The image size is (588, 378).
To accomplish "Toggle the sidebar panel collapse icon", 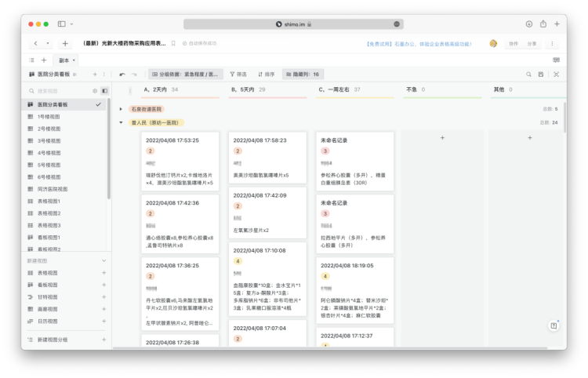I will pyautogui.click(x=104, y=91).
